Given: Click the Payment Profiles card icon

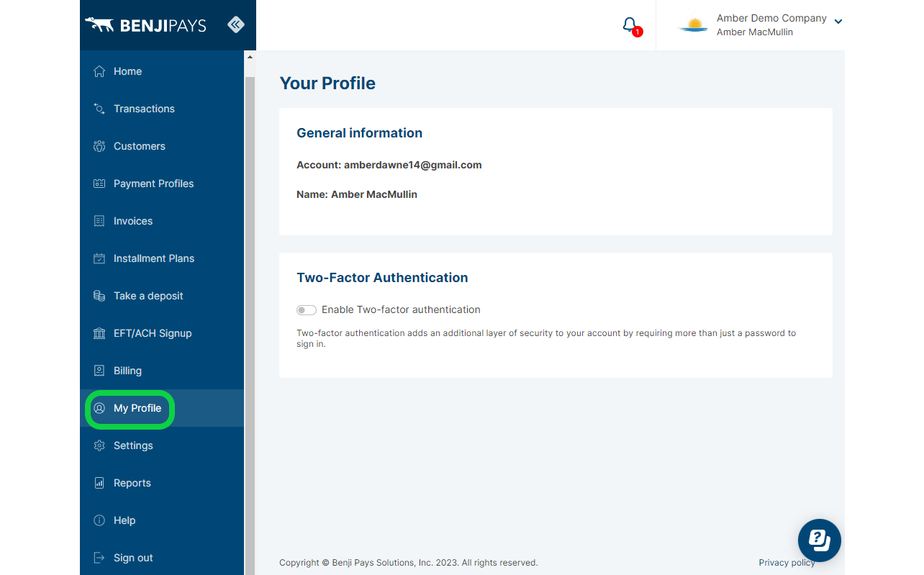Looking at the screenshot, I should pos(99,184).
